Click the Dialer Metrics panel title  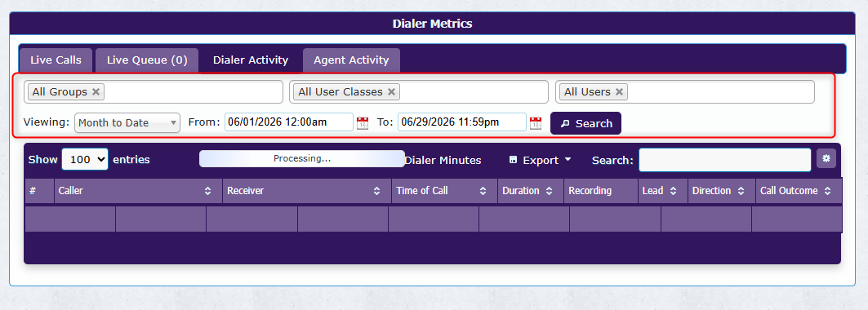click(x=432, y=24)
